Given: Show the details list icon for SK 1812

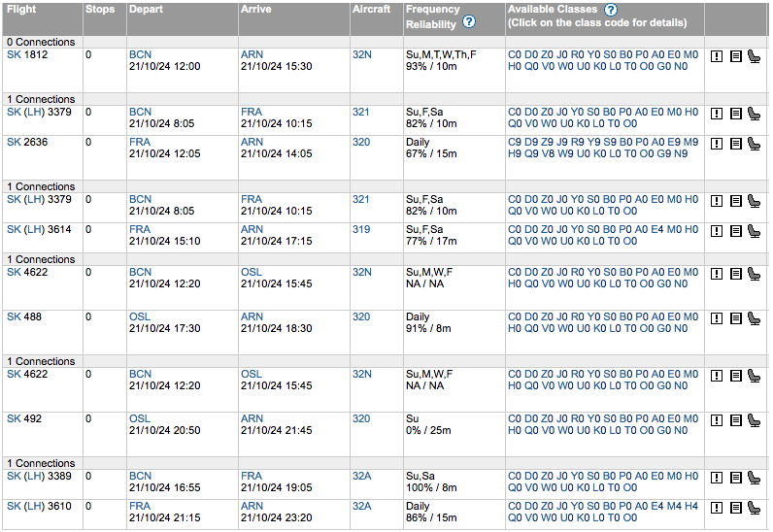Looking at the screenshot, I should [735, 56].
